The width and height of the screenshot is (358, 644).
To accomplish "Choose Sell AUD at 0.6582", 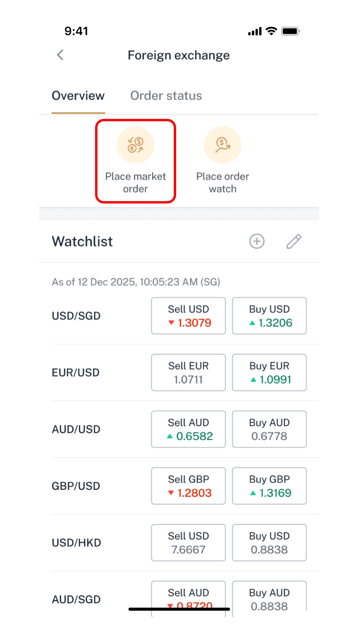I will click(188, 429).
